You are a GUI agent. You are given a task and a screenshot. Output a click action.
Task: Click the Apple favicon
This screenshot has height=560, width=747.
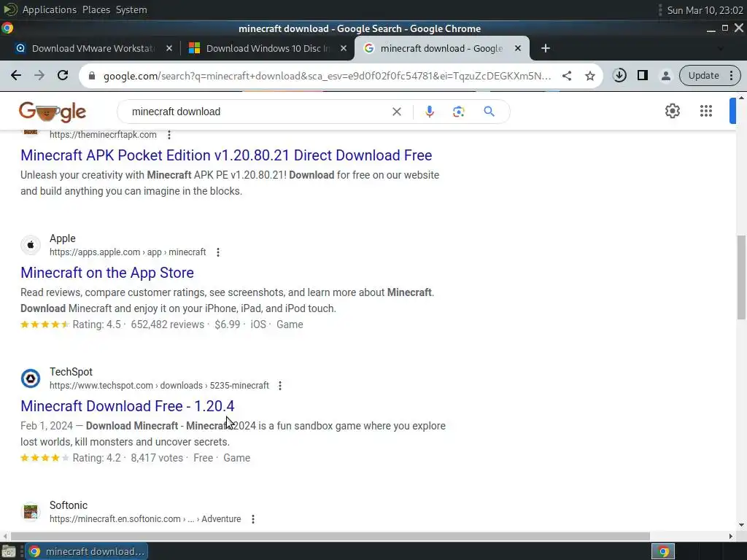coord(31,245)
